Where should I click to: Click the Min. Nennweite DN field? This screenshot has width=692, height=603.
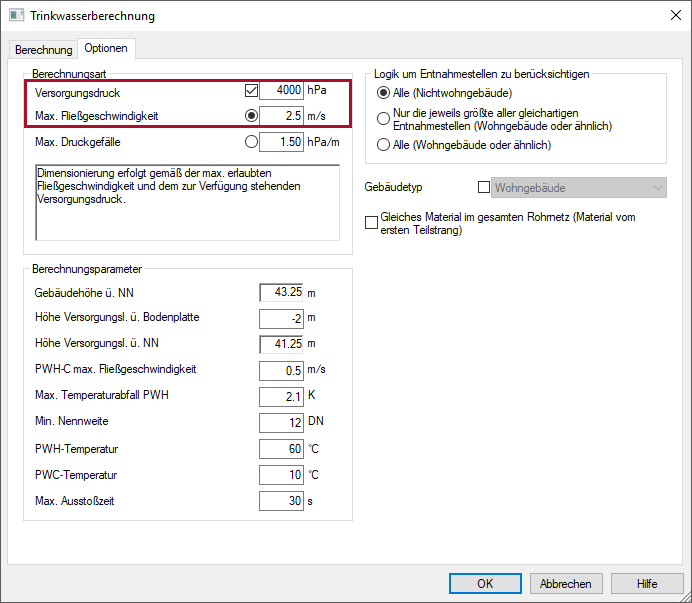pos(282,423)
